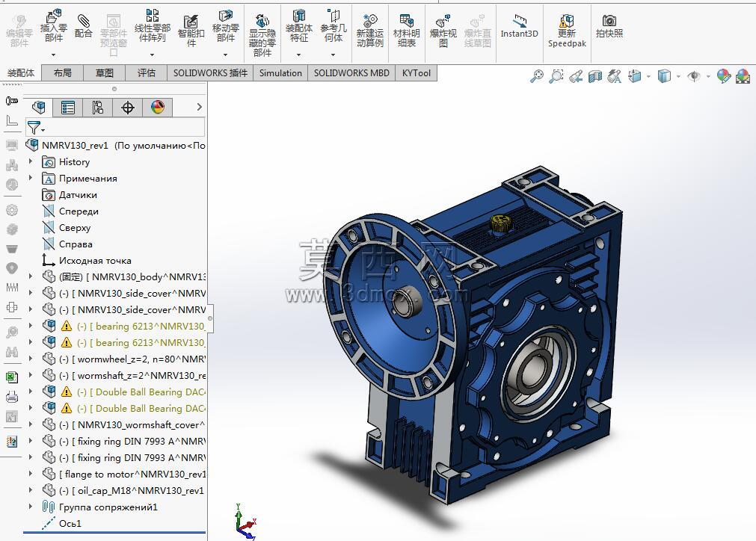This screenshot has width=756, height=541.
Task: Click the Zoom to Fit magnifier icon
Action: click(x=537, y=76)
